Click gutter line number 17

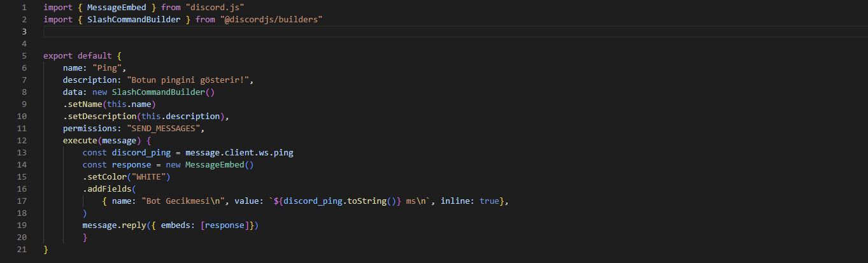tap(22, 201)
